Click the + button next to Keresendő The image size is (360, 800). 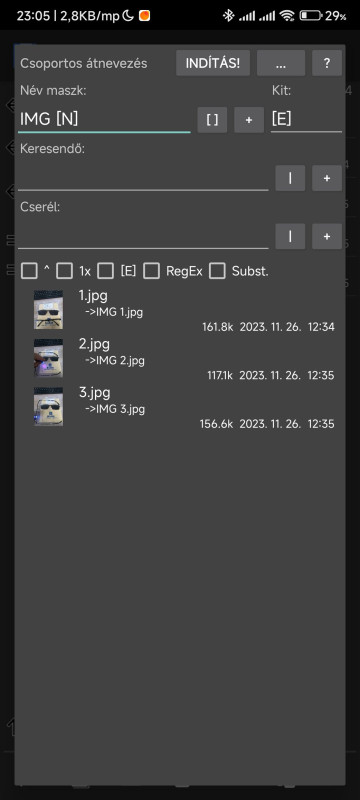point(327,178)
